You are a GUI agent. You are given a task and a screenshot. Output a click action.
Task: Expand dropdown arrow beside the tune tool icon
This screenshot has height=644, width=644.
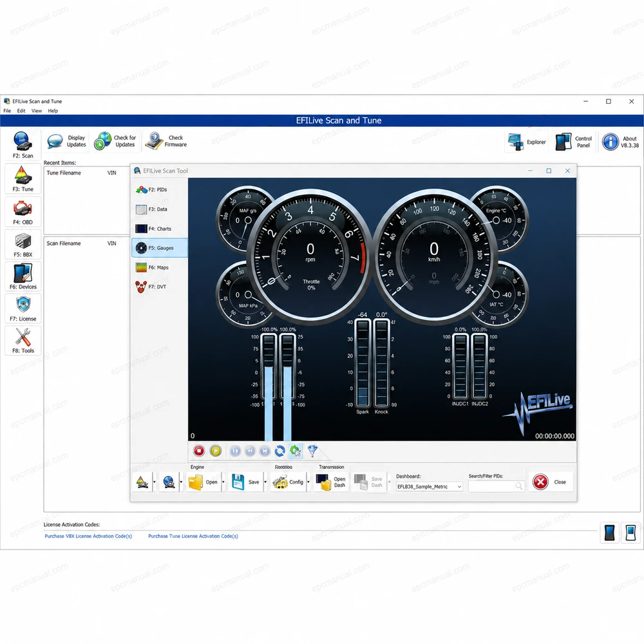coord(155,482)
